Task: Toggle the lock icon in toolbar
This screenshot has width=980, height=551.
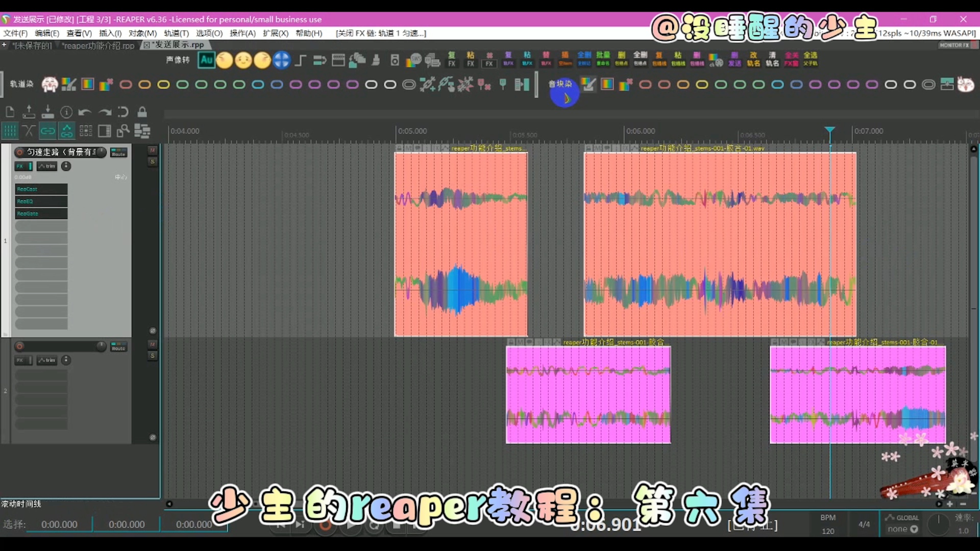Action: tap(142, 112)
